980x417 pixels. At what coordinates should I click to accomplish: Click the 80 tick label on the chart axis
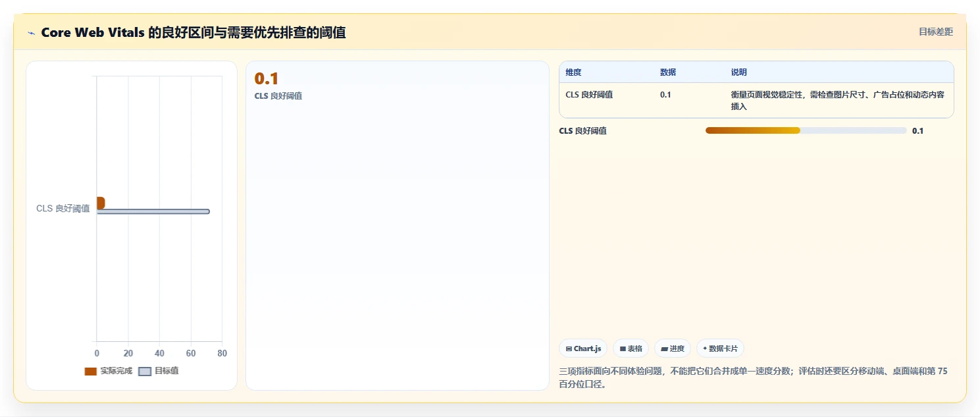click(x=222, y=354)
